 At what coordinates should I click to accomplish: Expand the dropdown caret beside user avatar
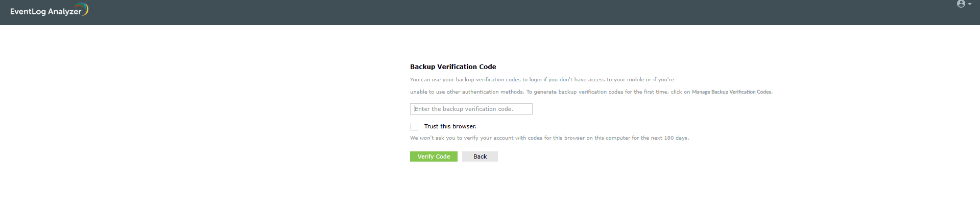point(969,4)
